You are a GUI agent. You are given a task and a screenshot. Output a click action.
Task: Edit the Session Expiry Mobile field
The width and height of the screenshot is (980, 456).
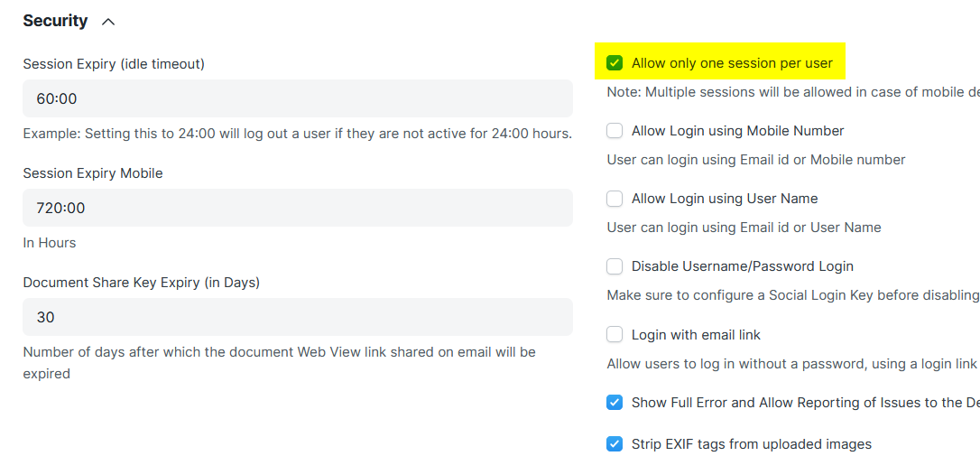[298, 208]
